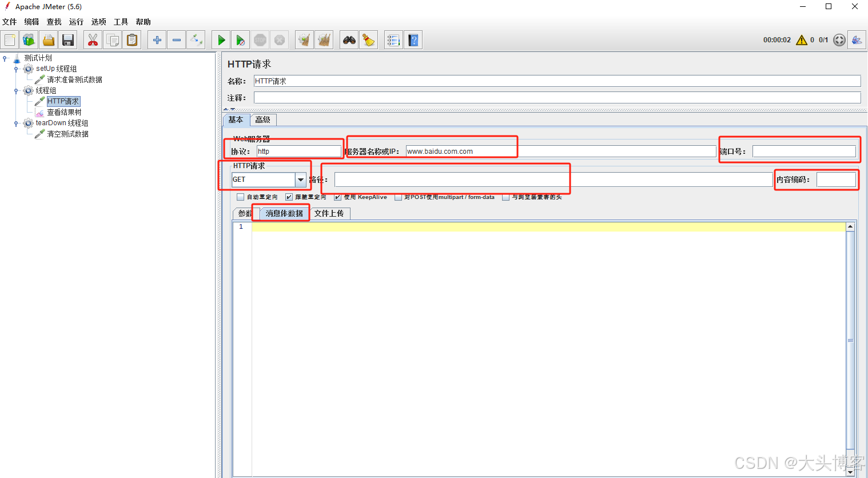Click the Open file folder icon

(49, 40)
